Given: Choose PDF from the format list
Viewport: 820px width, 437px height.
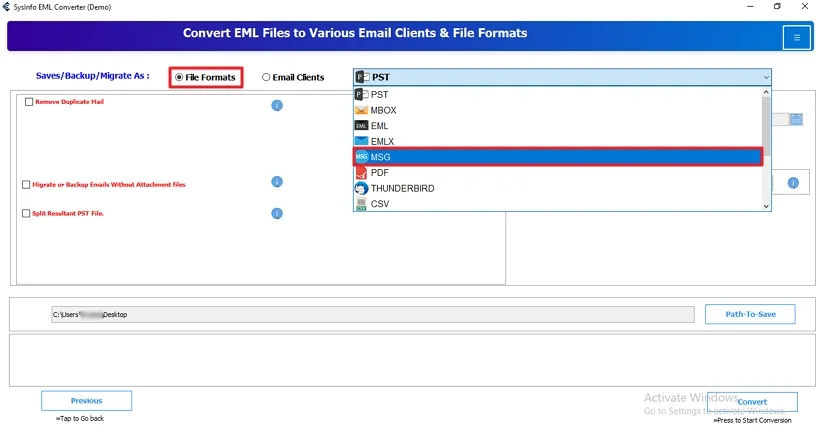Looking at the screenshot, I should coord(557,172).
